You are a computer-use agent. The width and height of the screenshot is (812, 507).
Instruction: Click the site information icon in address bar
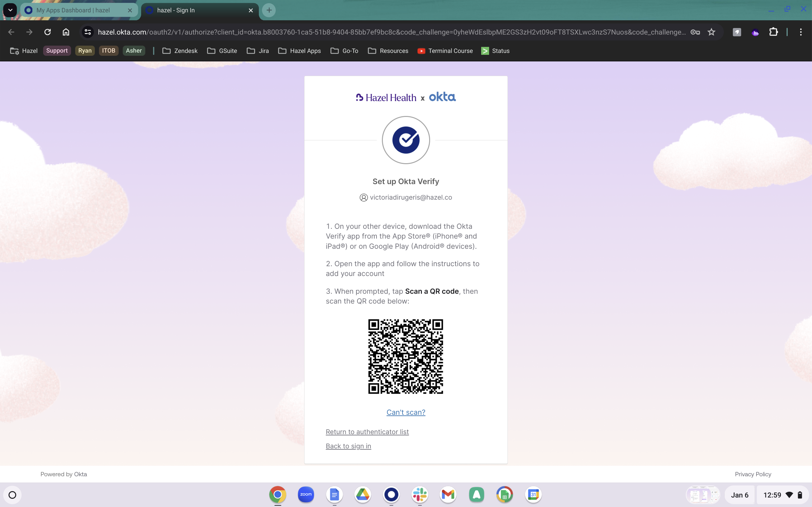coord(88,32)
